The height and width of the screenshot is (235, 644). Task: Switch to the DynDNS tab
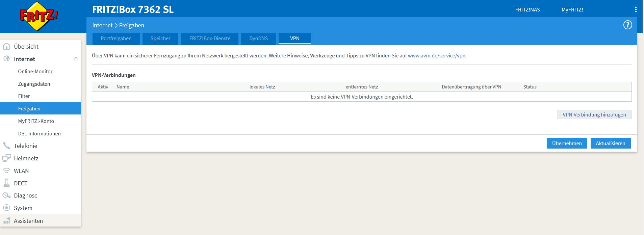pos(259,38)
